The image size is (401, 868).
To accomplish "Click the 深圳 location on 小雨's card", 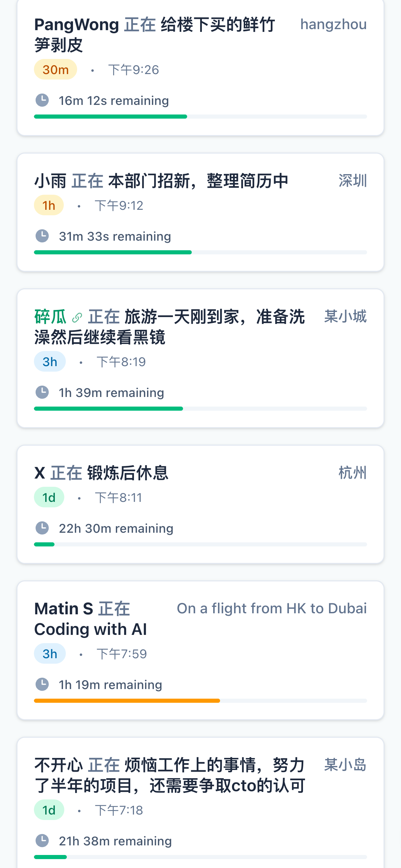I will [x=353, y=181].
